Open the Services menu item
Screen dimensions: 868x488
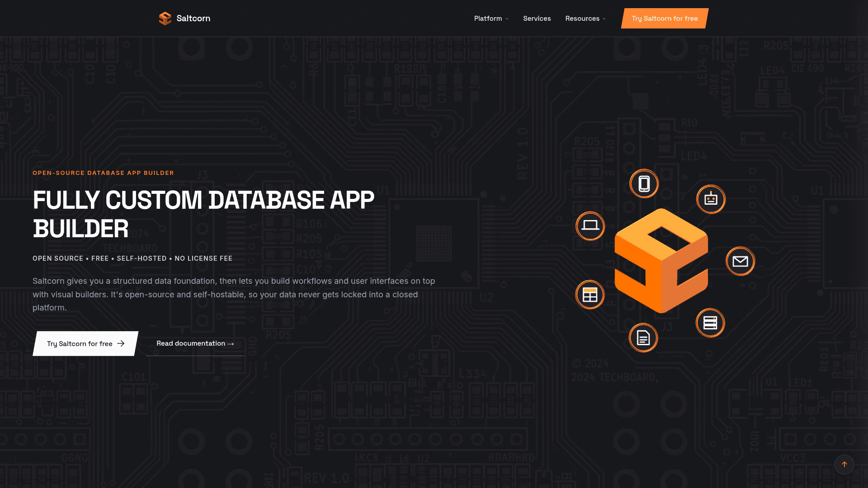coord(537,19)
